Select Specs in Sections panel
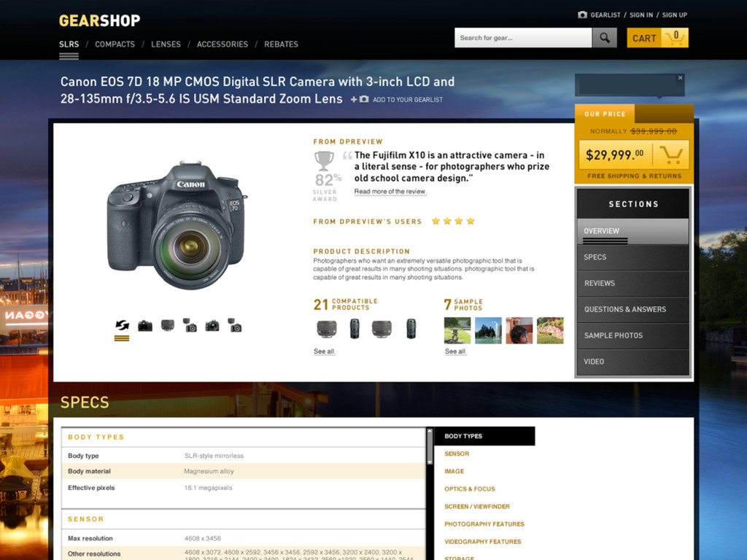 tap(633, 257)
